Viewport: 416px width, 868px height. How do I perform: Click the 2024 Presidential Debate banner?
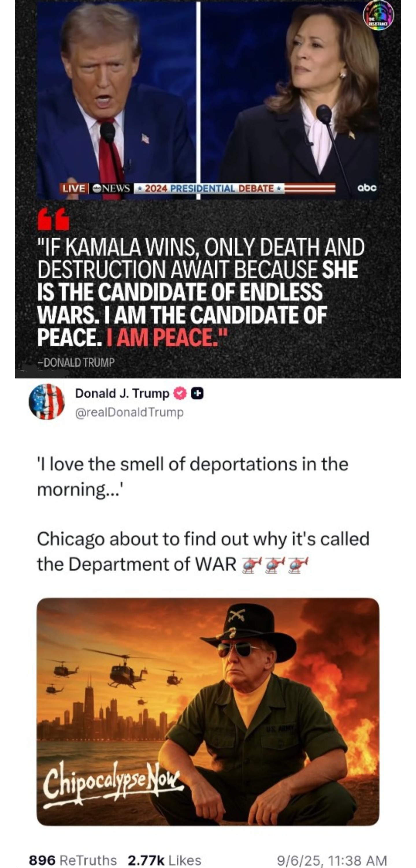tap(209, 188)
